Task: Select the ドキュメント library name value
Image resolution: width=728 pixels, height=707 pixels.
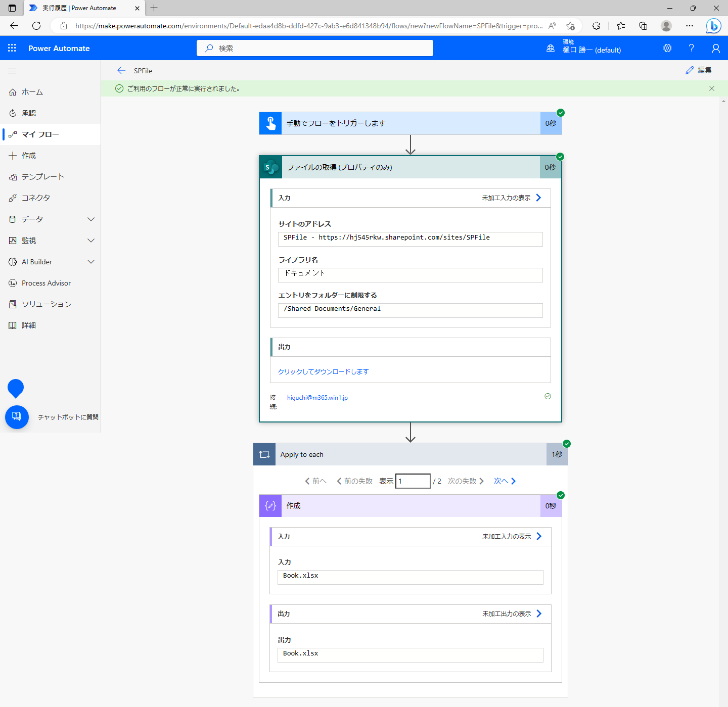Action: coord(411,275)
